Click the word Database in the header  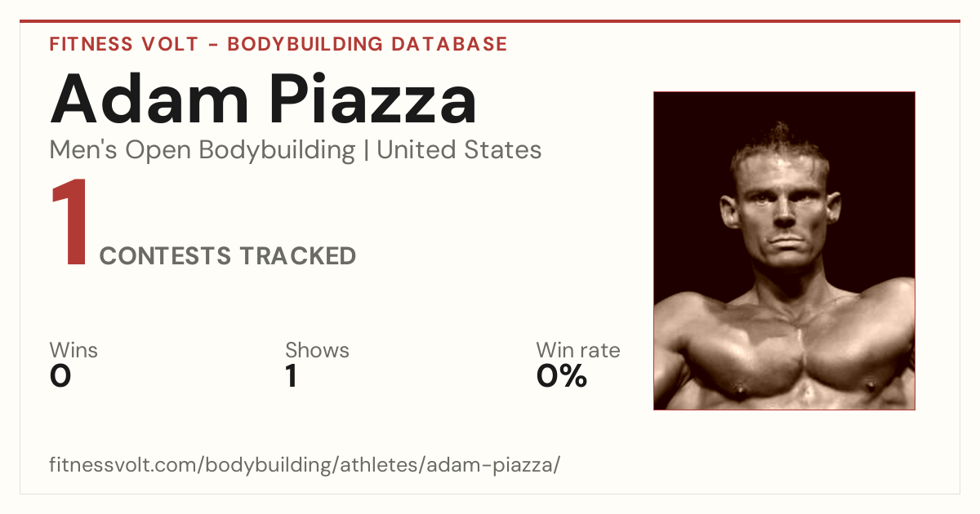click(450, 44)
